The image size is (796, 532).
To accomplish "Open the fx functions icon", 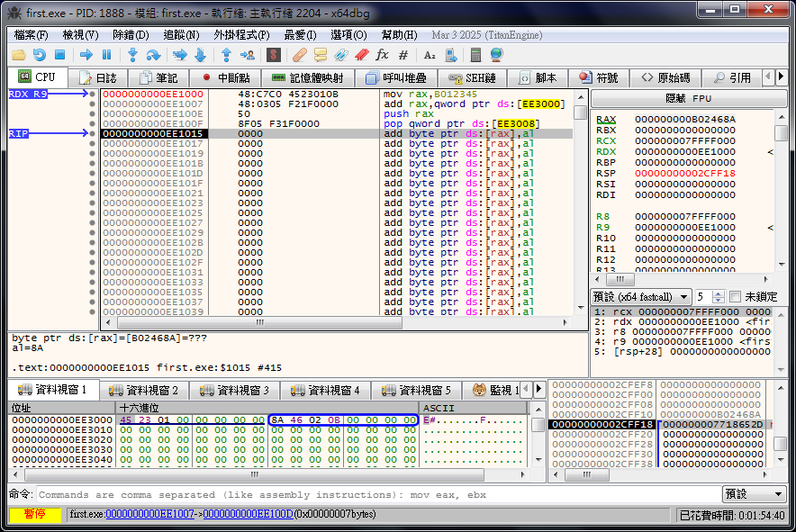I will pos(382,55).
